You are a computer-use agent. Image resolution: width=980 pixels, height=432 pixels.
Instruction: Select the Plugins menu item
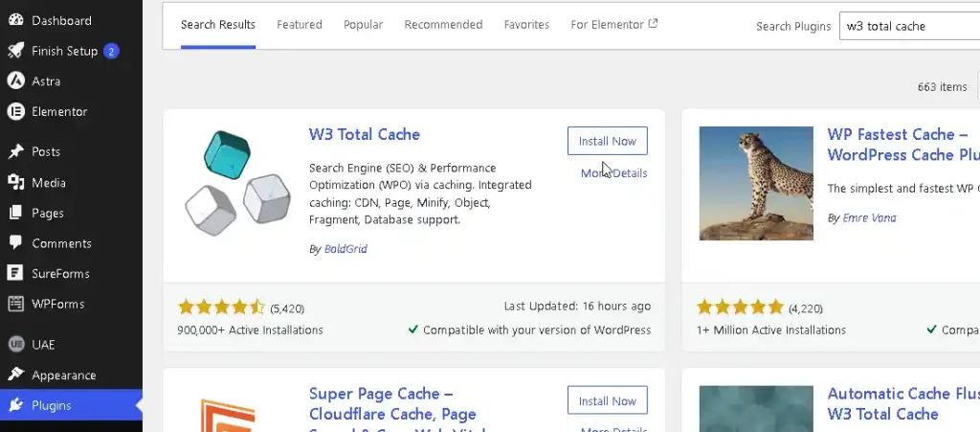(x=71, y=405)
